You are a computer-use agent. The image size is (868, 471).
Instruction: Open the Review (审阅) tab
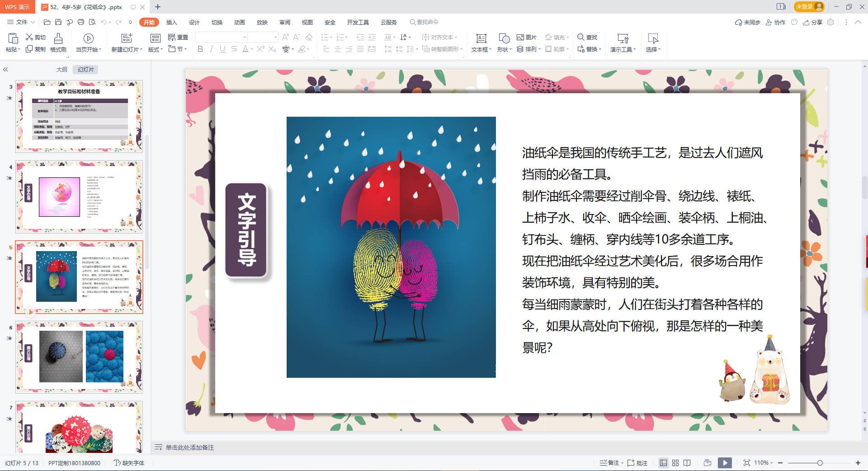pos(284,22)
